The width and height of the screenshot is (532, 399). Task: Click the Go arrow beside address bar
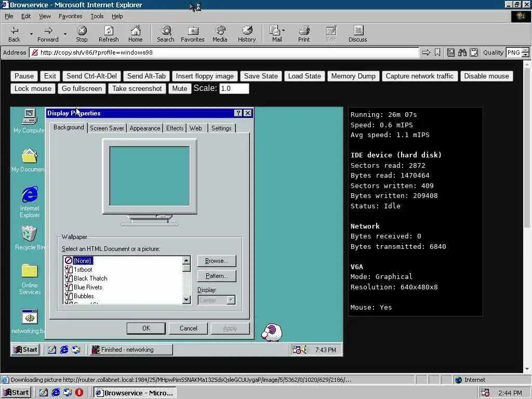coord(426,52)
